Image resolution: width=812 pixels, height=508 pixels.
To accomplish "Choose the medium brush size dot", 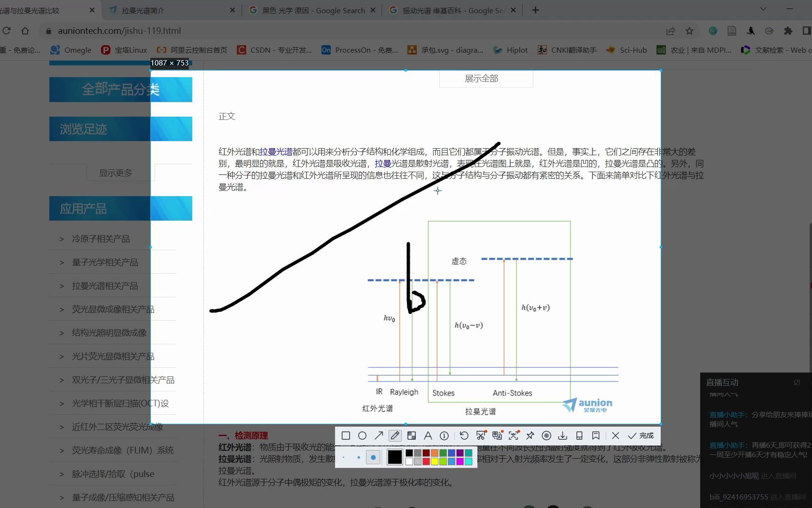I will (359, 457).
